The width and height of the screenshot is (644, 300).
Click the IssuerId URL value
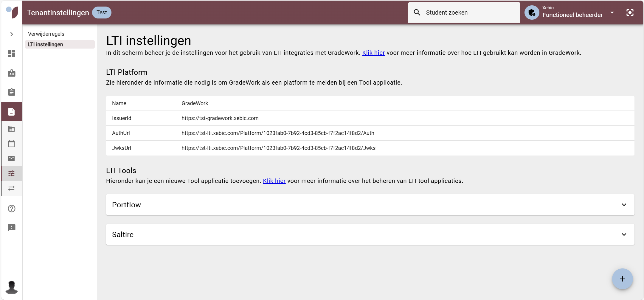(220, 118)
